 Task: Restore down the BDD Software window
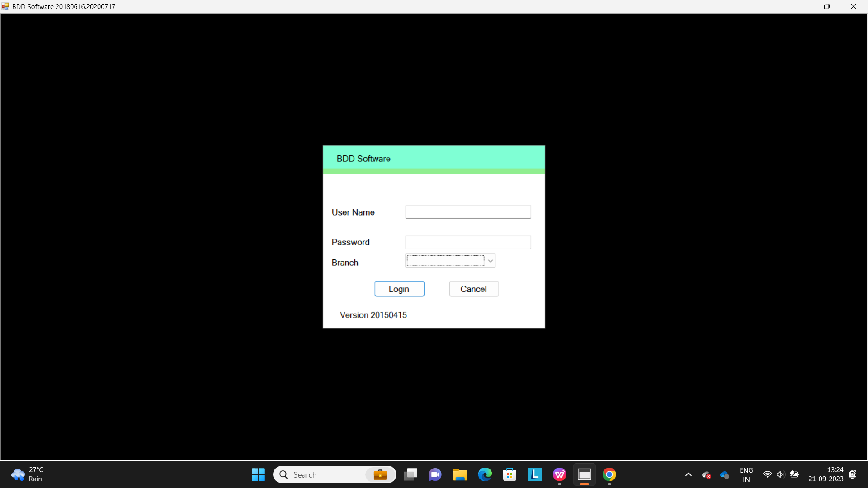click(827, 6)
